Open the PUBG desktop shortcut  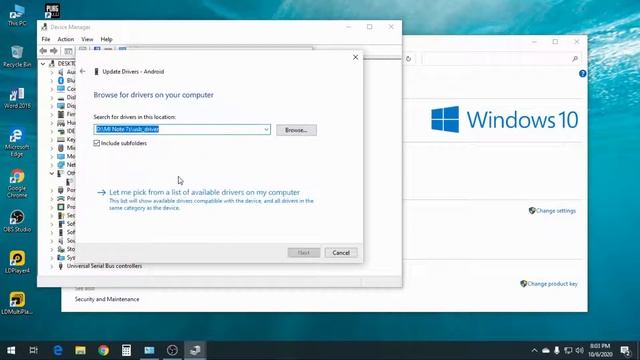pos(52,11)
